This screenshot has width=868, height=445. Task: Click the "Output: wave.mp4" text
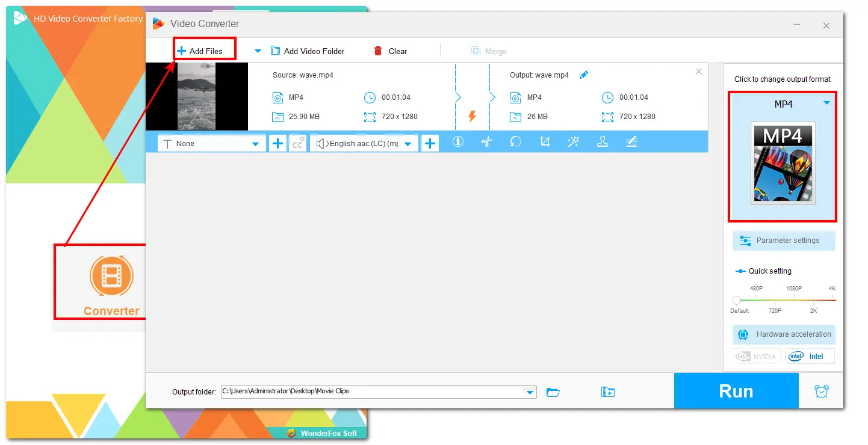(x=539, y=75)
